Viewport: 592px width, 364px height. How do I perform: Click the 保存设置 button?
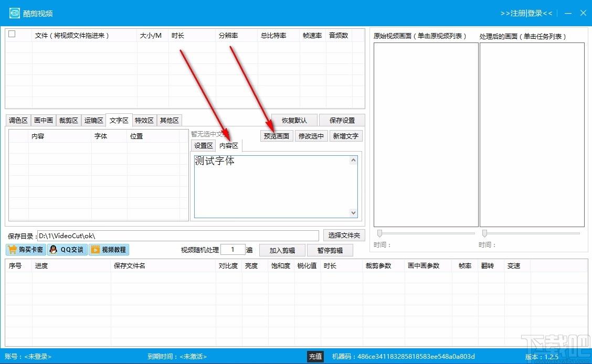pos(342,120)
